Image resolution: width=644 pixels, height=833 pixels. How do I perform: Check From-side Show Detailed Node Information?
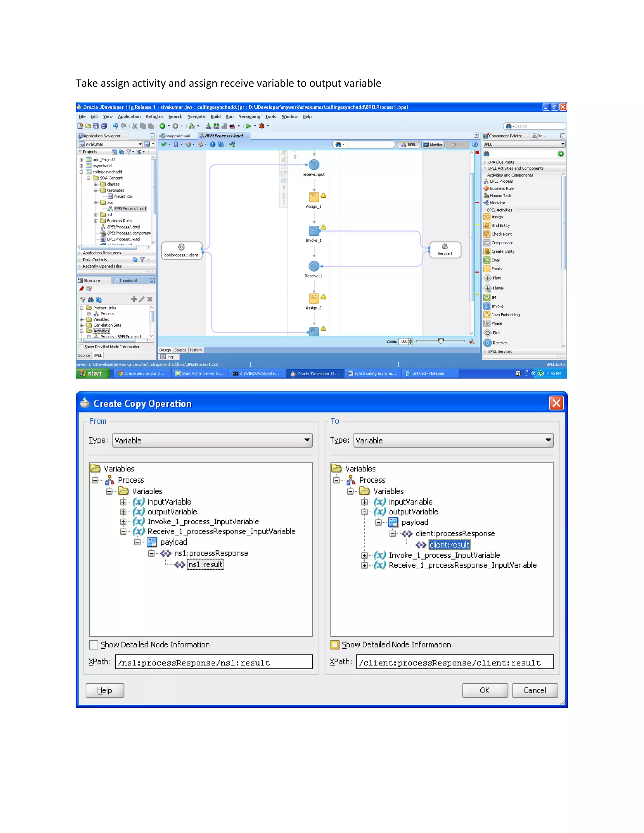tap(94, 645)
